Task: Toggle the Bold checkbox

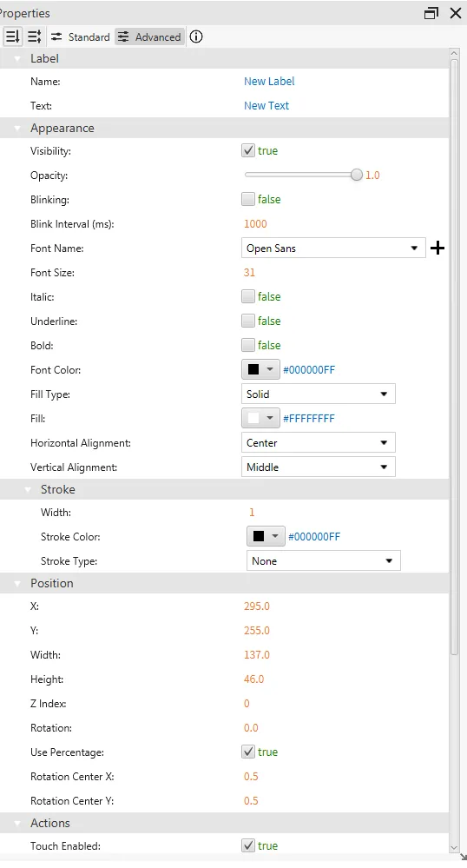Action: (248, 346)
